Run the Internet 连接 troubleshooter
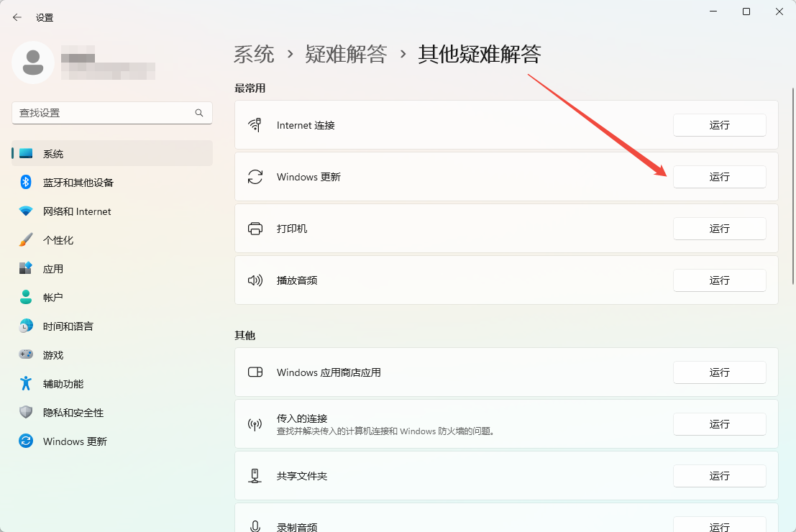796x532 pixels. click(x=719, y=125)
